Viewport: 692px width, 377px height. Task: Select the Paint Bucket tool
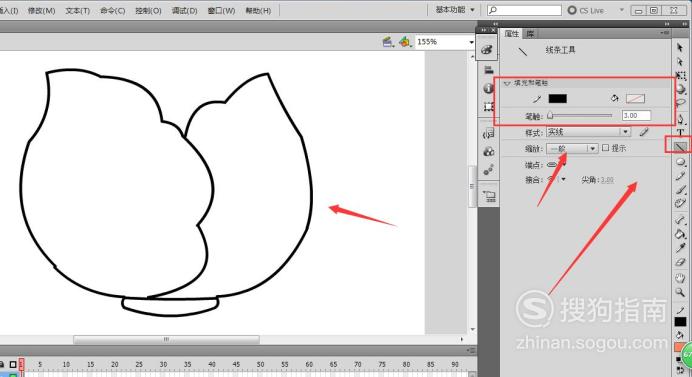point(680,234)
